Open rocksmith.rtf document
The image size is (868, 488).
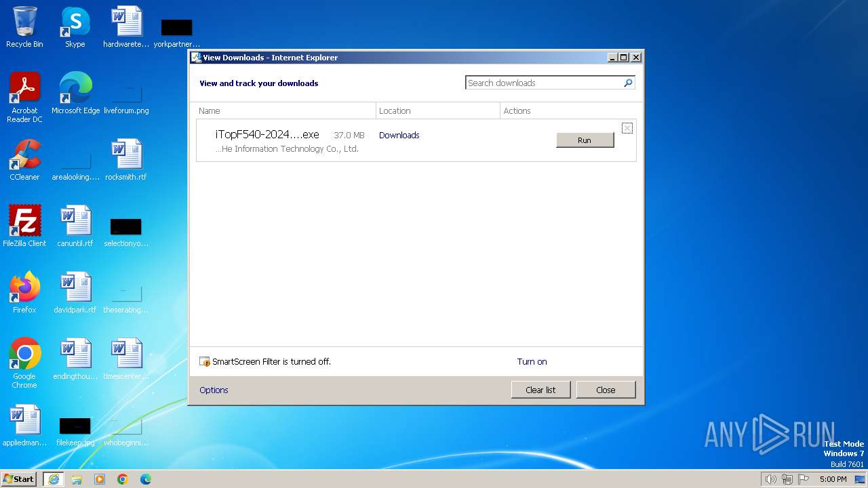[x=126, y=161]
